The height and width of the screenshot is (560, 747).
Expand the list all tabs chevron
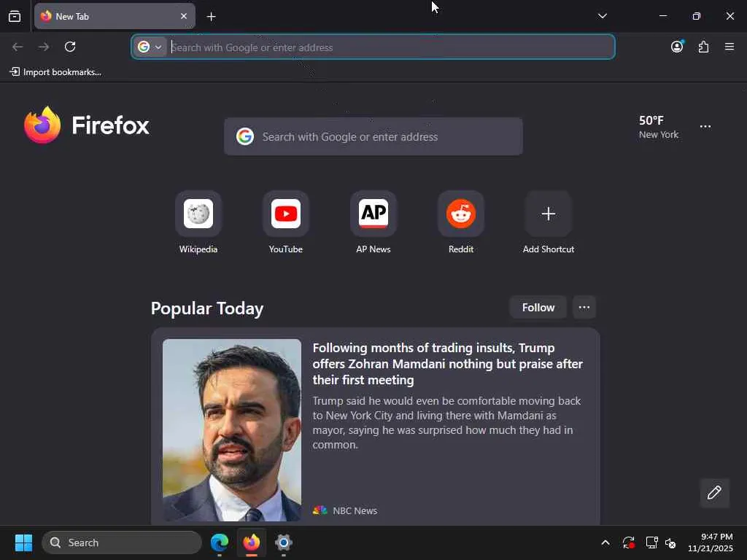[x=602, y=16]
